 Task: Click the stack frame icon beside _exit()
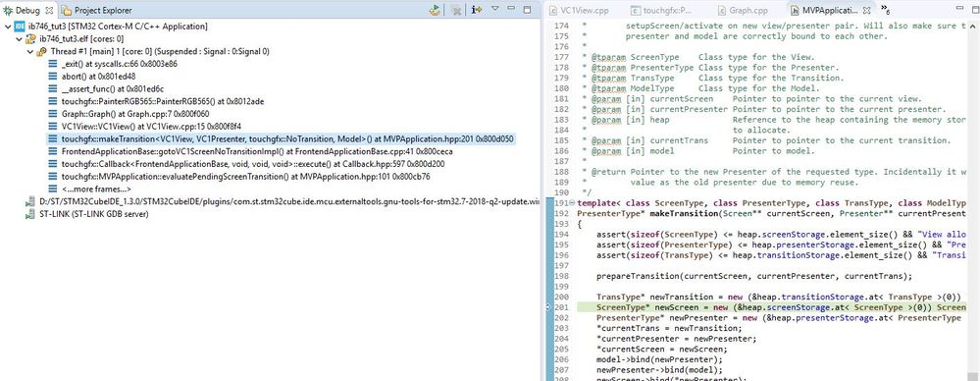click(54, 64)
